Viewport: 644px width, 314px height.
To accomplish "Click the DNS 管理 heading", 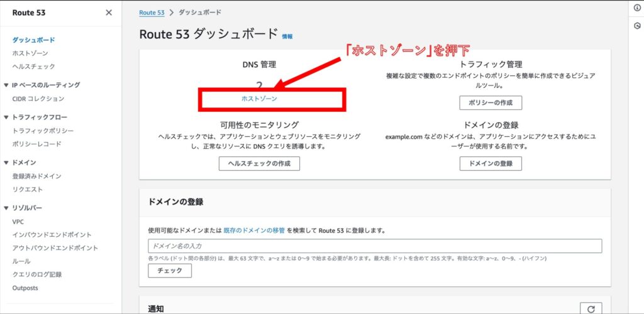I will tap(259, 64).
